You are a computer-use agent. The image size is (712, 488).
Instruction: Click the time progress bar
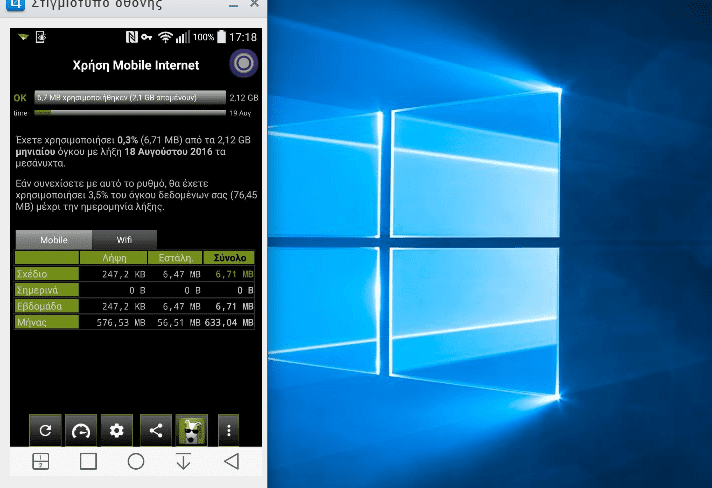130,113
